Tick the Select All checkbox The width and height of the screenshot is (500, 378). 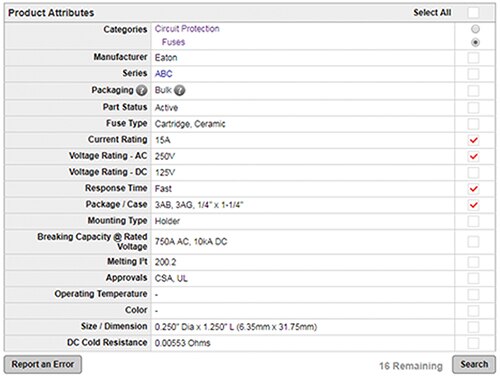point(473,13)
